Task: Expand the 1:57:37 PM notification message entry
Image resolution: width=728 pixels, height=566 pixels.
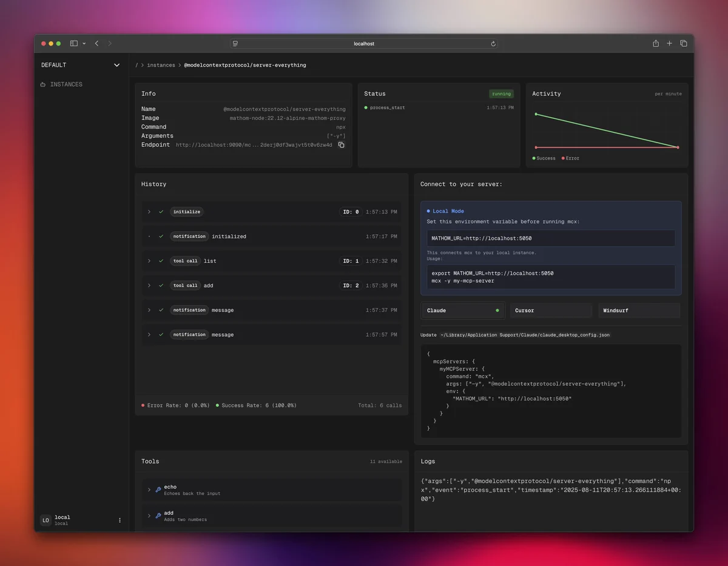Action: click(x=149, y=310)
